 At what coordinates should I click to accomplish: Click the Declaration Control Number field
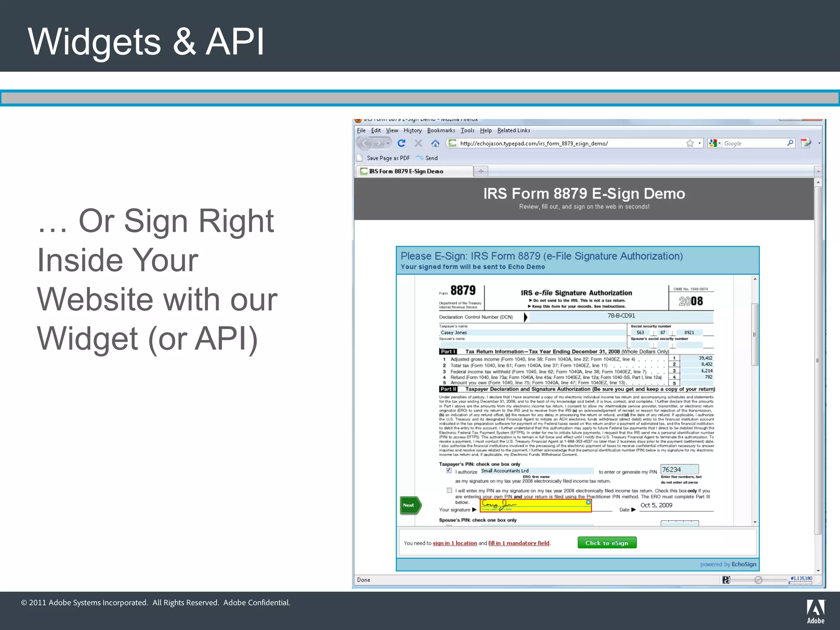click(x=621, y=316)
